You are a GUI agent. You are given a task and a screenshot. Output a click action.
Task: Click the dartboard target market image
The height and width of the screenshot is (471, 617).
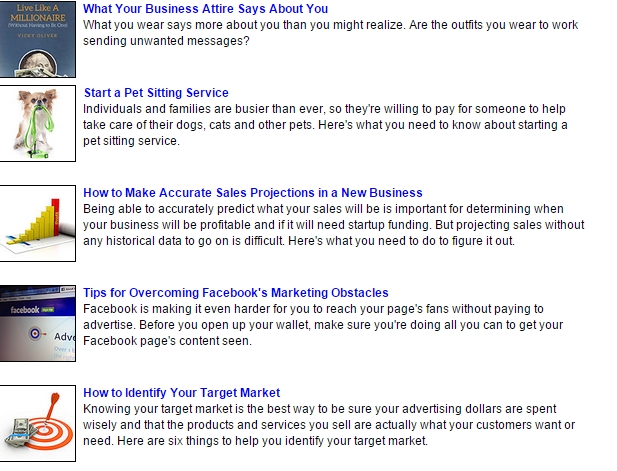click(37, 423)
